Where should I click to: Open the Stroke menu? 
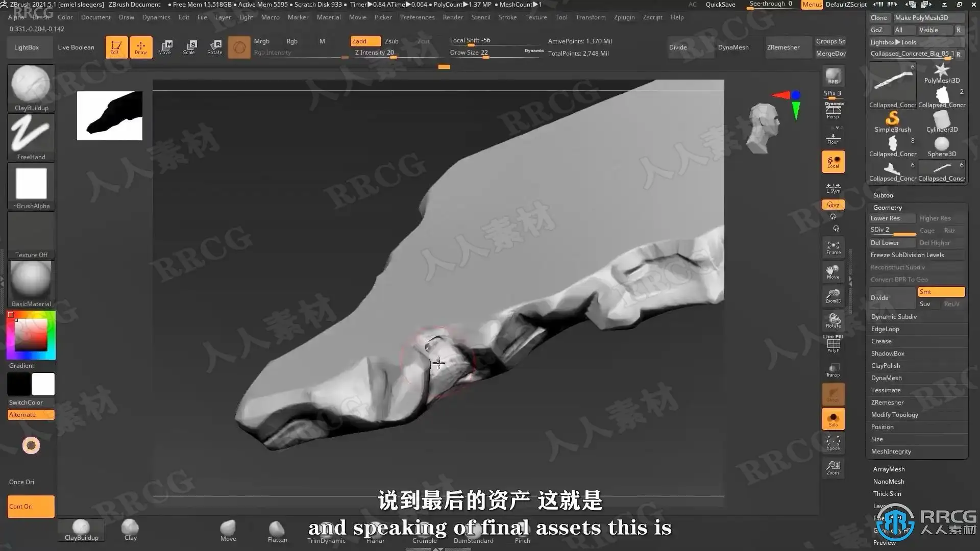coord(507,17)
